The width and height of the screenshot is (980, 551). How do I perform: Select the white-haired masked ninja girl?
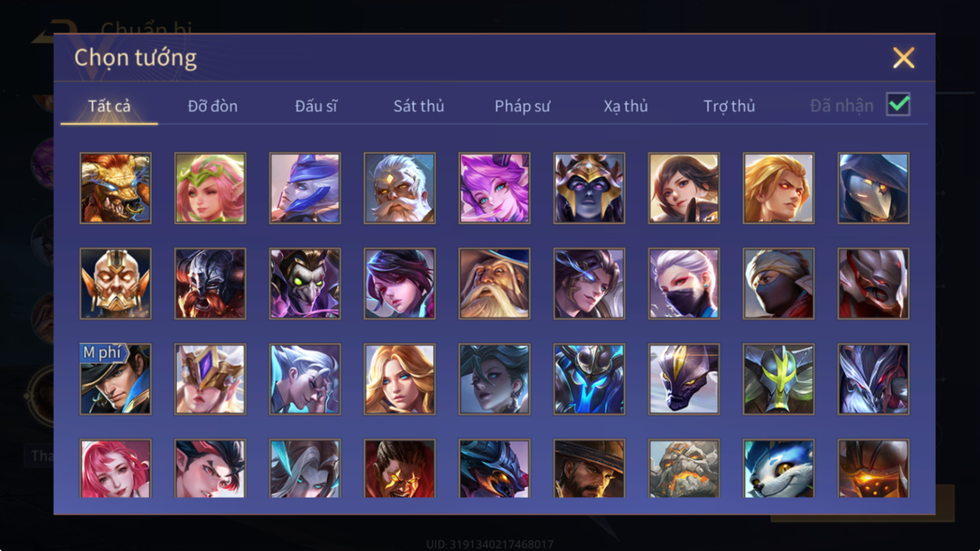point(684,283)
